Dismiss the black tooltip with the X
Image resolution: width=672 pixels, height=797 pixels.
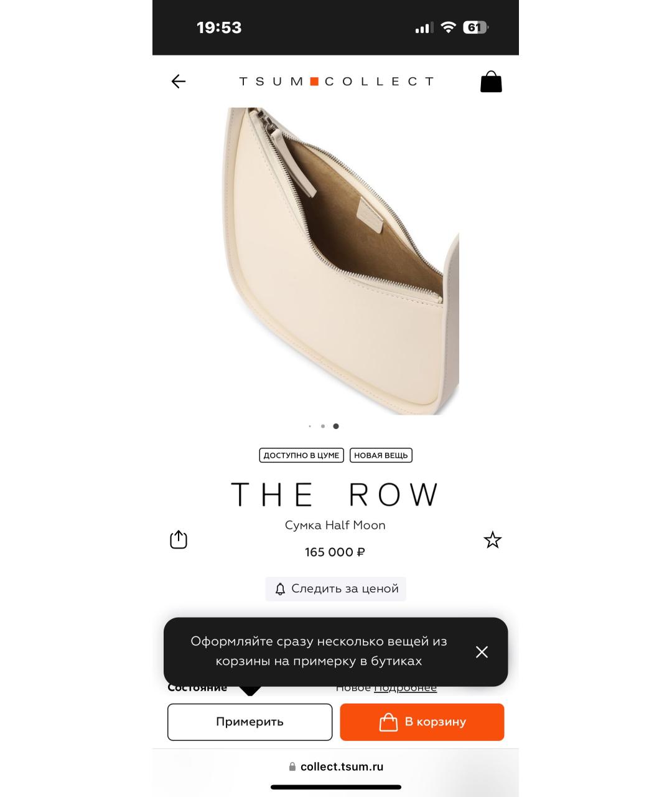(482, 652)
